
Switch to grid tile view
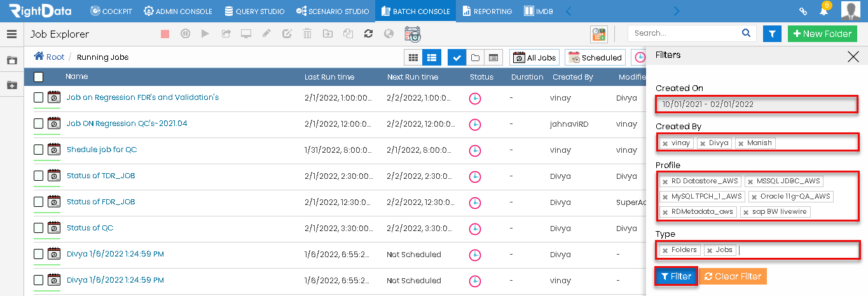tap(413, 57)
